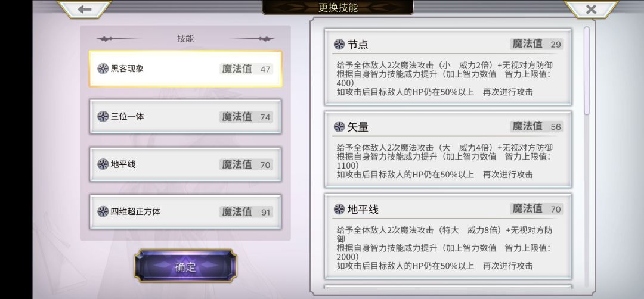Select the 四维超正方体 skill slot
The image size is (644, 299).
(x=185, y=211)
